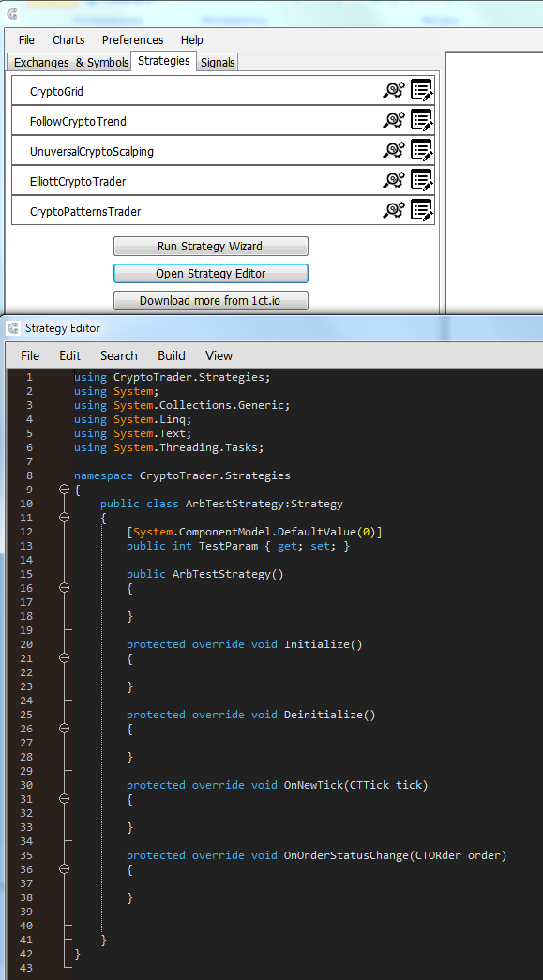Click Run Strategy Wizard button
This screenshot has width=543, height=980.
click(211, 247)
